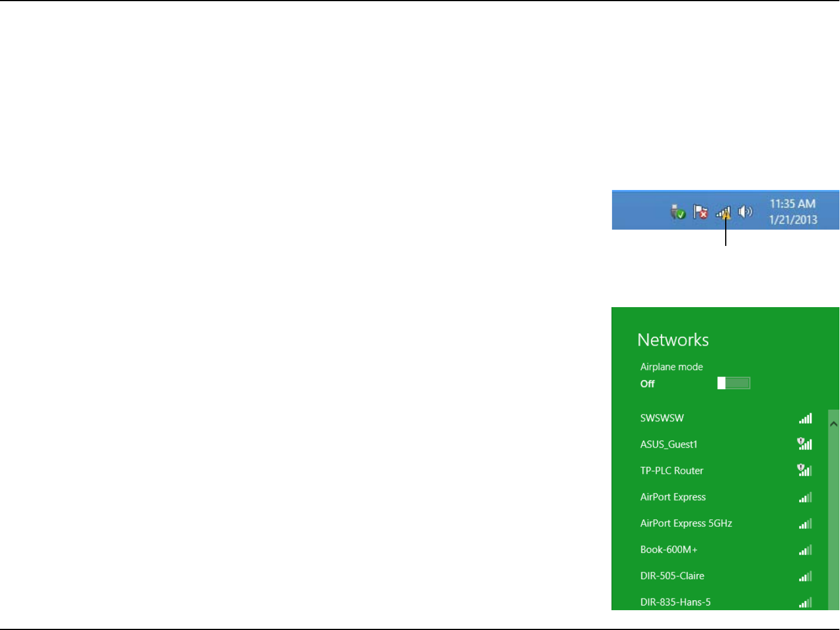The image size is (840, 630).
Task: Click the Networks list scroll-up arrow
Action: point(834,424)
